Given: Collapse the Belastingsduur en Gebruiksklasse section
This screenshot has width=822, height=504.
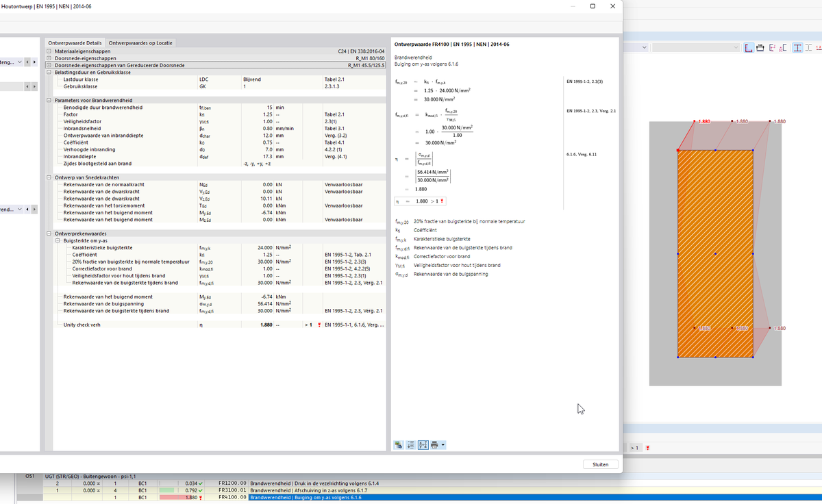Looking at the screenshot, I should 48,72.
